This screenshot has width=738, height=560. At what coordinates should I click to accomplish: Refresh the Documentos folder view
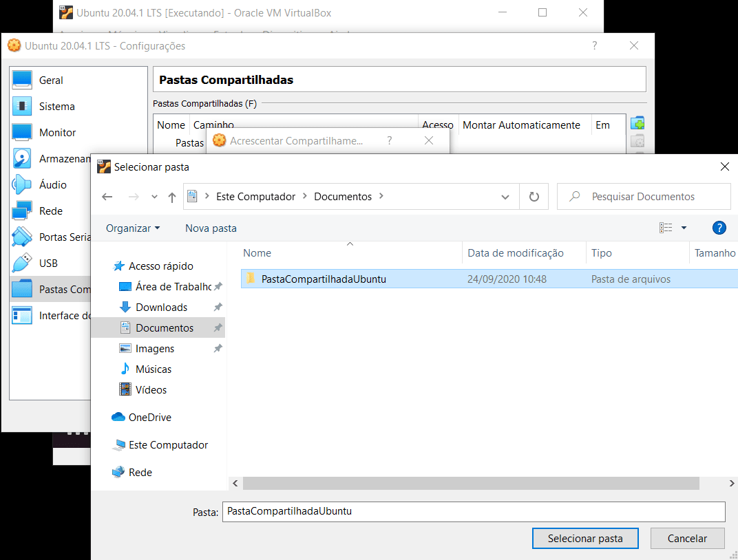coord(534,197)
